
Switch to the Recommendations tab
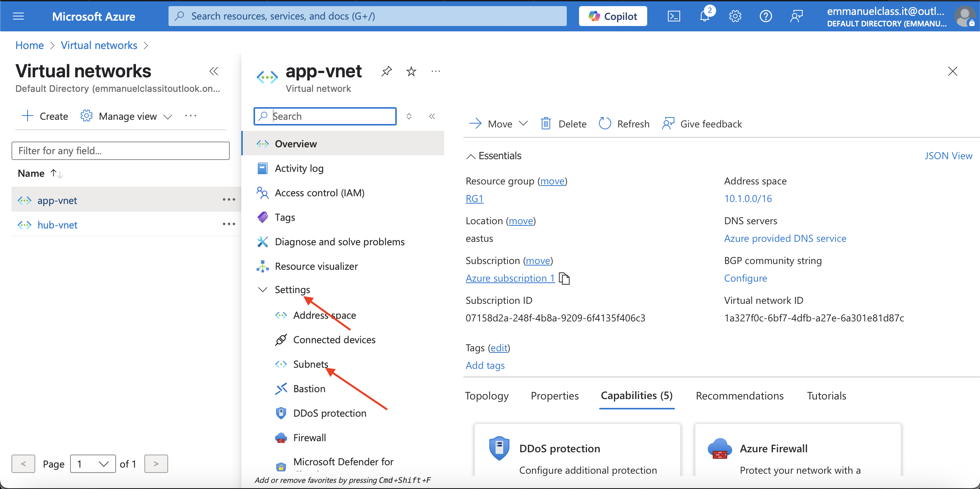coord(739,396)
